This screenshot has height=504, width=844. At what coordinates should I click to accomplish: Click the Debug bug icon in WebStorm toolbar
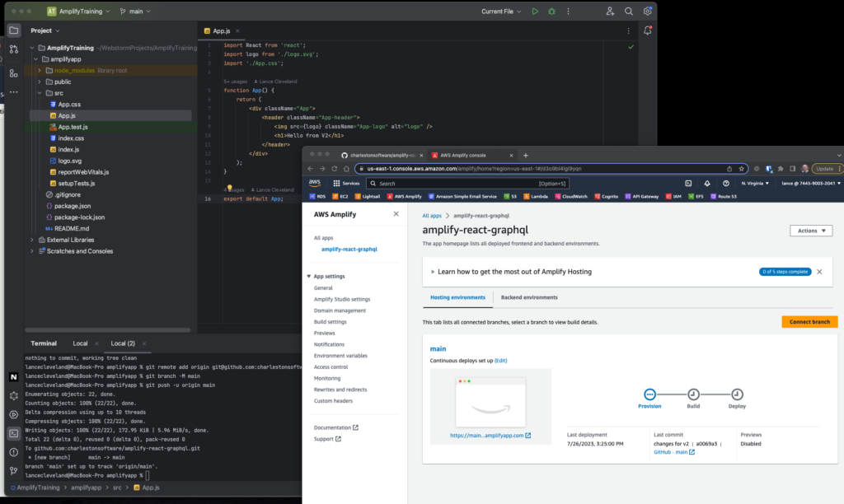(551, 12)
